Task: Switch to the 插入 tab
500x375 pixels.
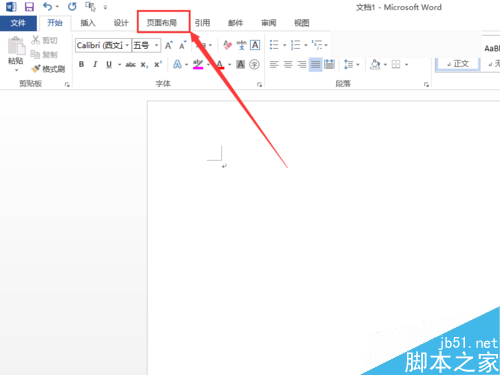Action: tap(88, 23)
